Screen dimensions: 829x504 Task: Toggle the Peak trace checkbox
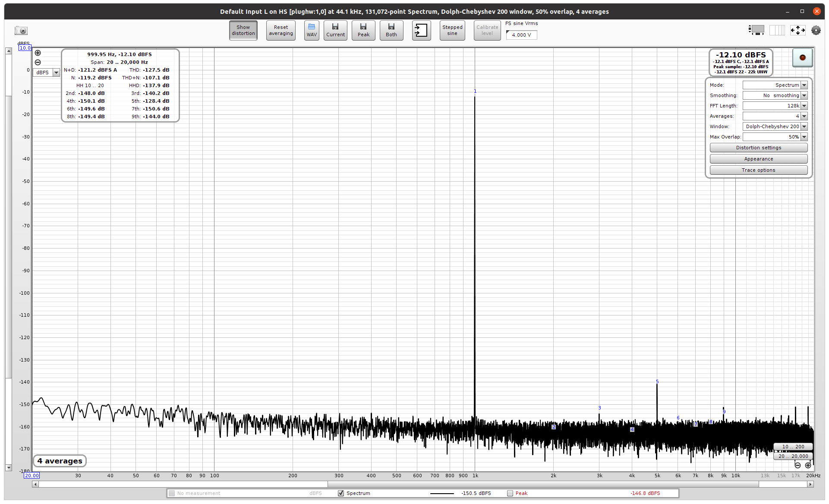coord(510,493)
